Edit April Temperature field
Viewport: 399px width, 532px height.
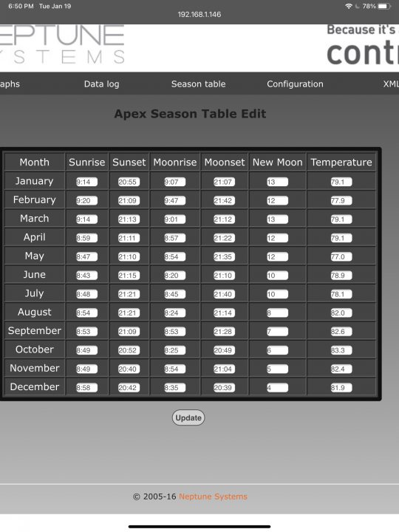[x=341, y=238]
